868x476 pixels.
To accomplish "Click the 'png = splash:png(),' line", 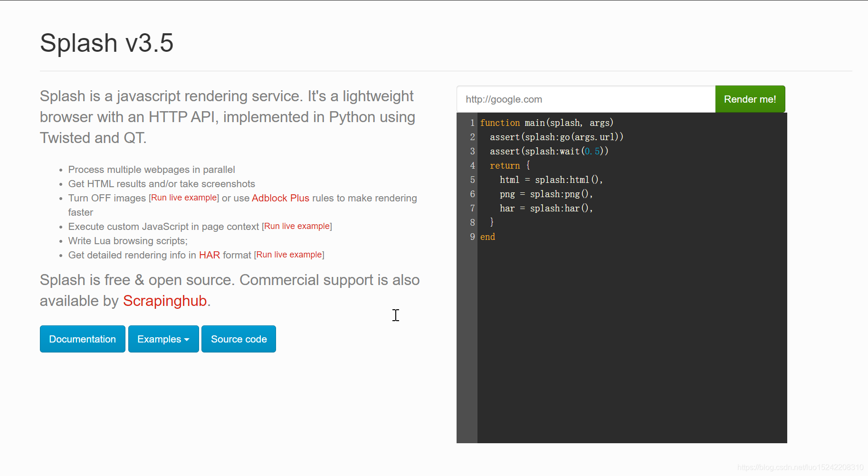I will click(546, 194).
